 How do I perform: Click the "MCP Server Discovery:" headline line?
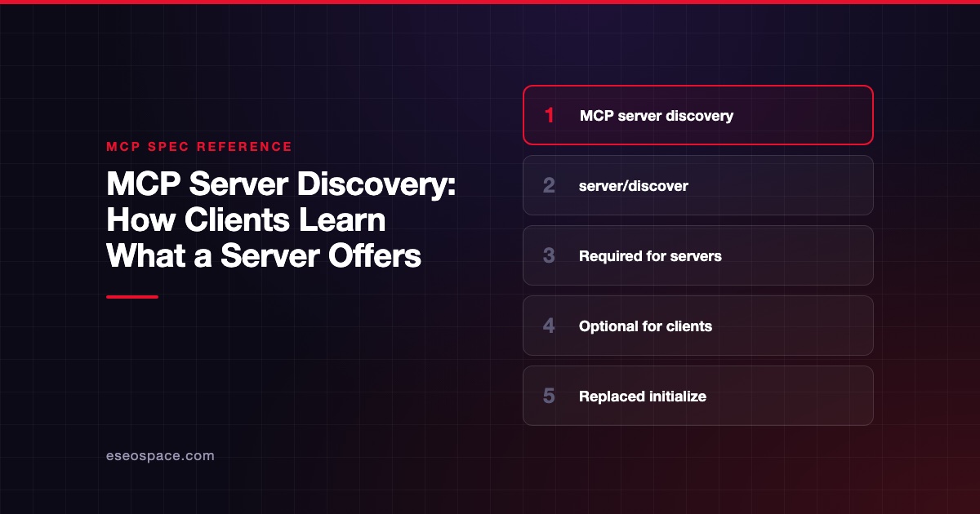click(x=281, y=186)
